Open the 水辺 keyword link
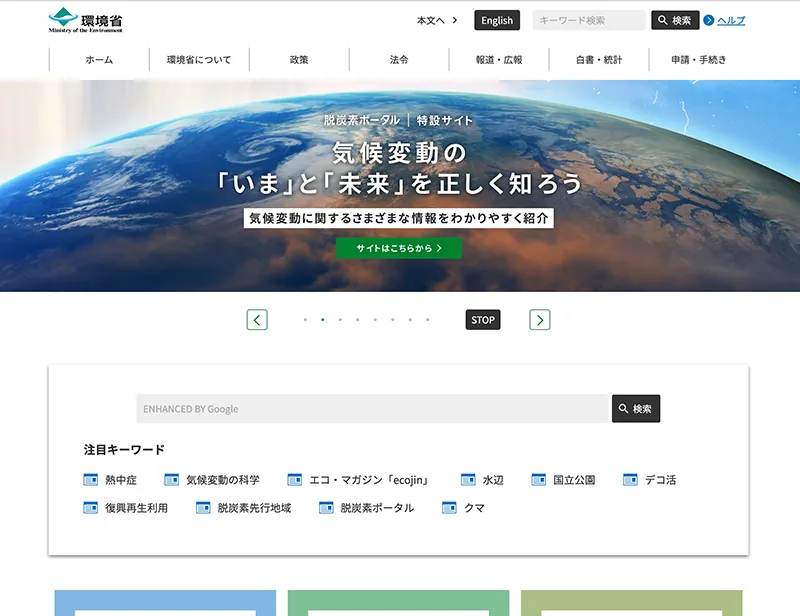The height and width of the screenshot is (616, 800). click(x=493, y=480)
